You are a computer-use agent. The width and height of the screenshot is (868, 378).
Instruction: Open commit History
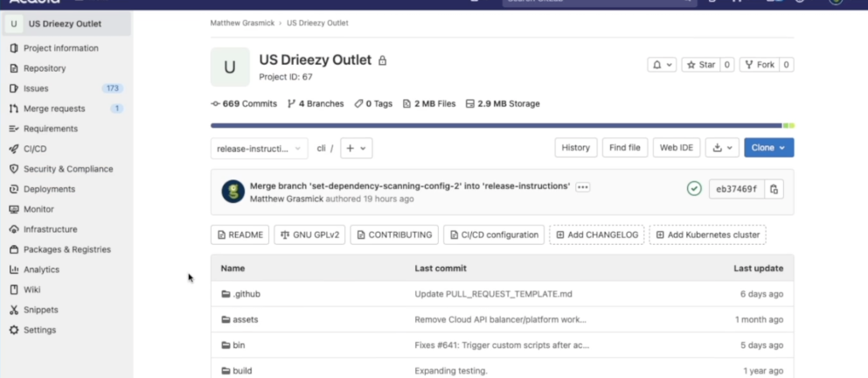coord(576,148)
